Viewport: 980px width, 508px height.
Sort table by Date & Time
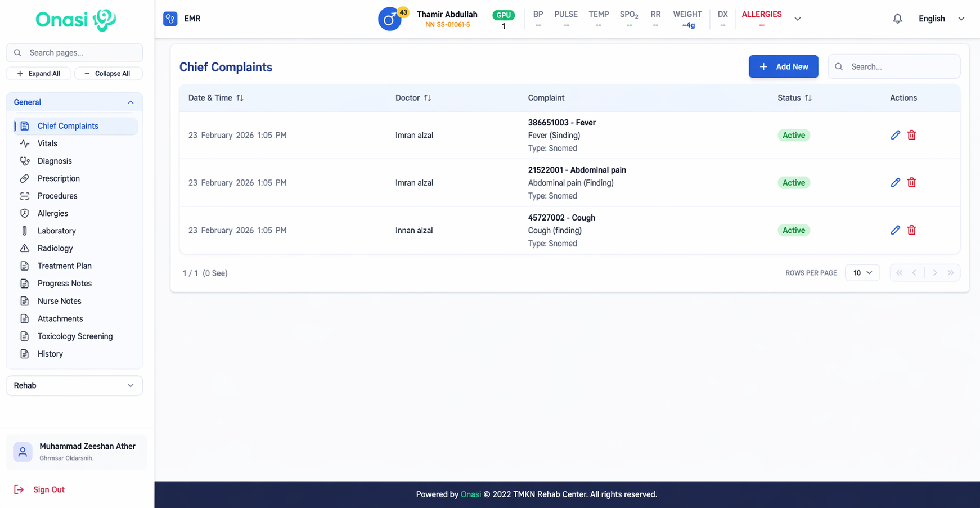240,98
